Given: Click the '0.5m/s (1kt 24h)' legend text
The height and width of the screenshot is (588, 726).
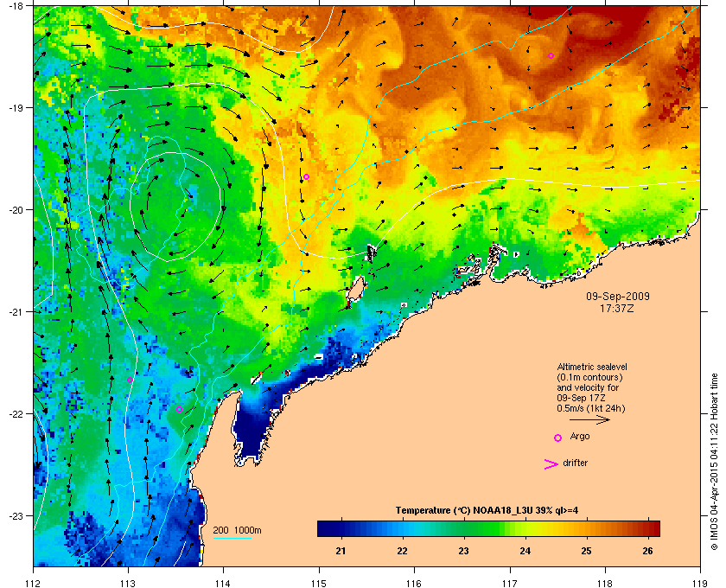Looking at the screenshot, I should click(x=591, y=409).
